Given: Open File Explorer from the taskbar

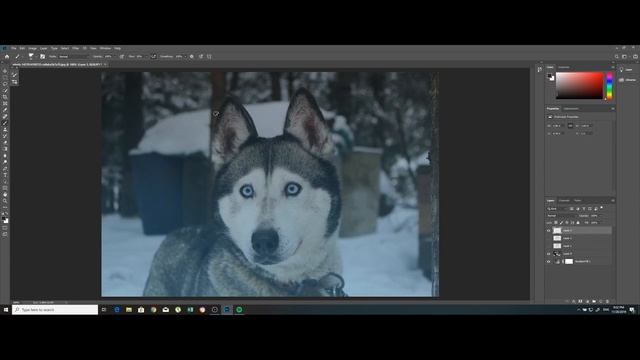Looking at the screenshot, I should click(129, 310).
